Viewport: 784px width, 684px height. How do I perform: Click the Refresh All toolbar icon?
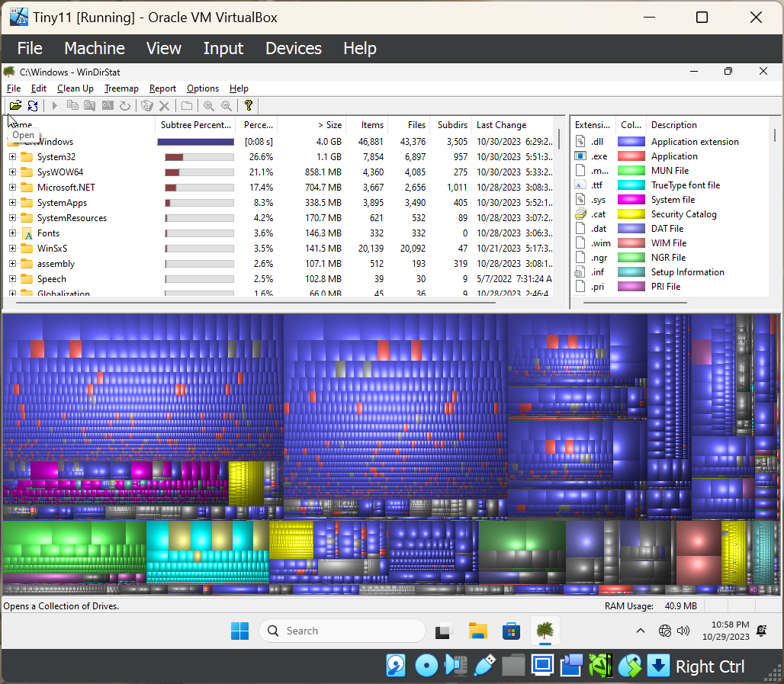(33, 105)
